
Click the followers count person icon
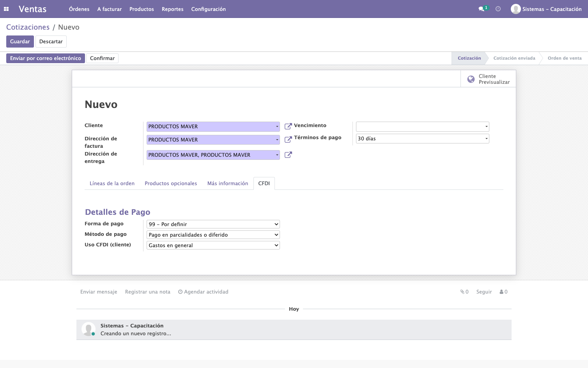pyautogui.click(x=501, y=292)
